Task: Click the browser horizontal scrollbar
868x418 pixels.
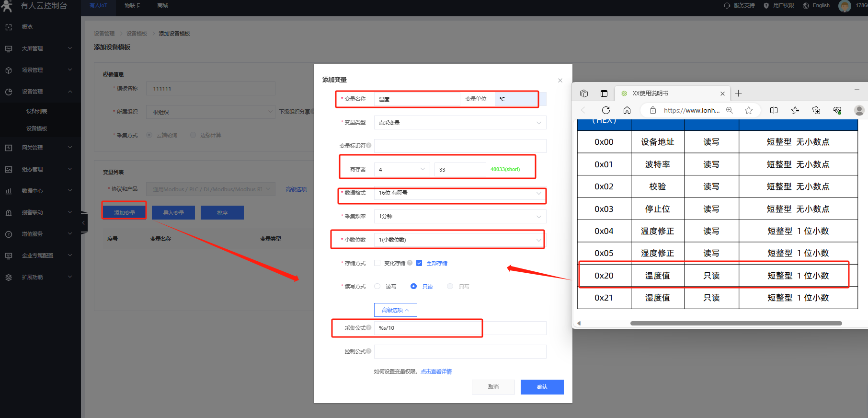Action: (736, 324)
